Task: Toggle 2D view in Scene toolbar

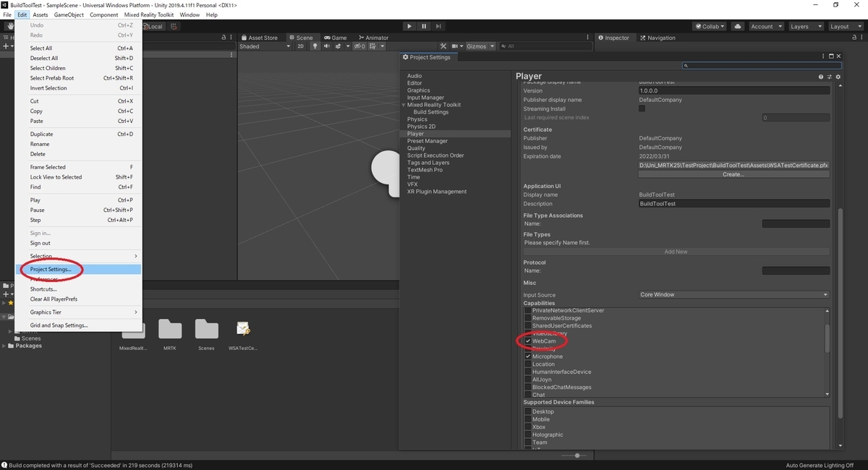Action: (301, 46)
